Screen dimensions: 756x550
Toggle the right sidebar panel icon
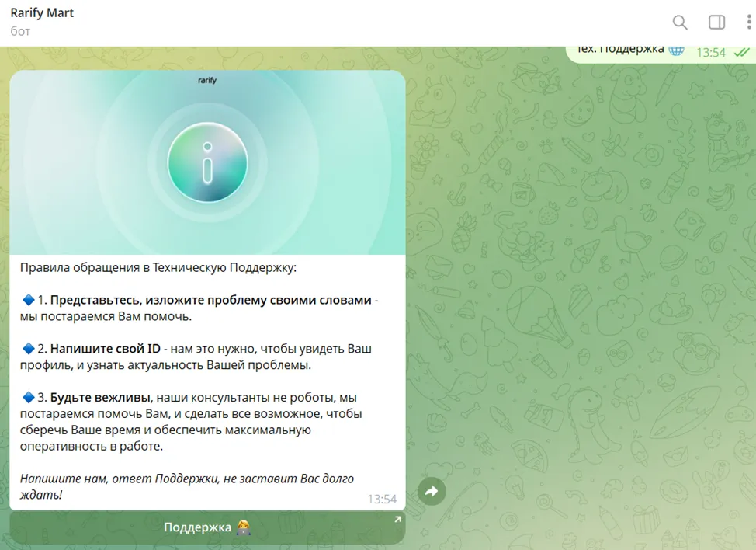click(716, 23)
